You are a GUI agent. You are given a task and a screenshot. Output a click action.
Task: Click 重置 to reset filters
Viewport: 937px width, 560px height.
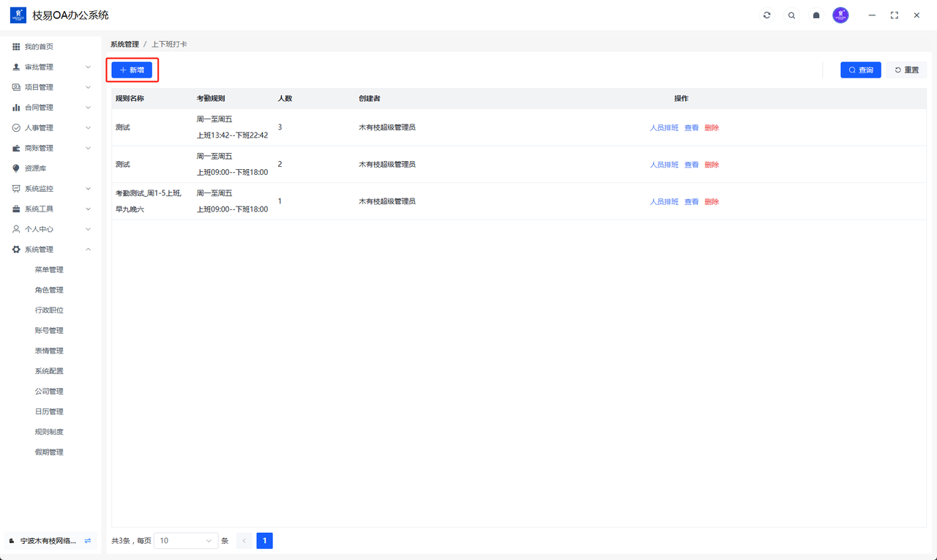[906, 70]
